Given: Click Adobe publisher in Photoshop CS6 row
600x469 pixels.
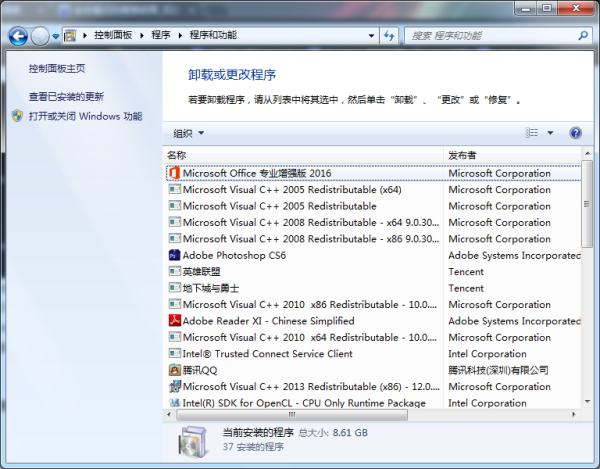Looking at the screenshot, I should [x=514, y=256].
